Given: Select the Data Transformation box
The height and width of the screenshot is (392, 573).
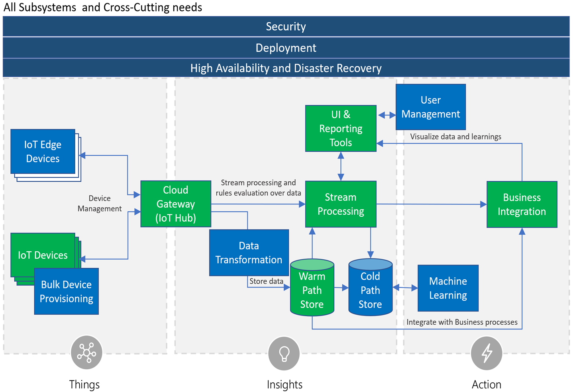Looking at the screenshot, I should [x=249, y=253].
